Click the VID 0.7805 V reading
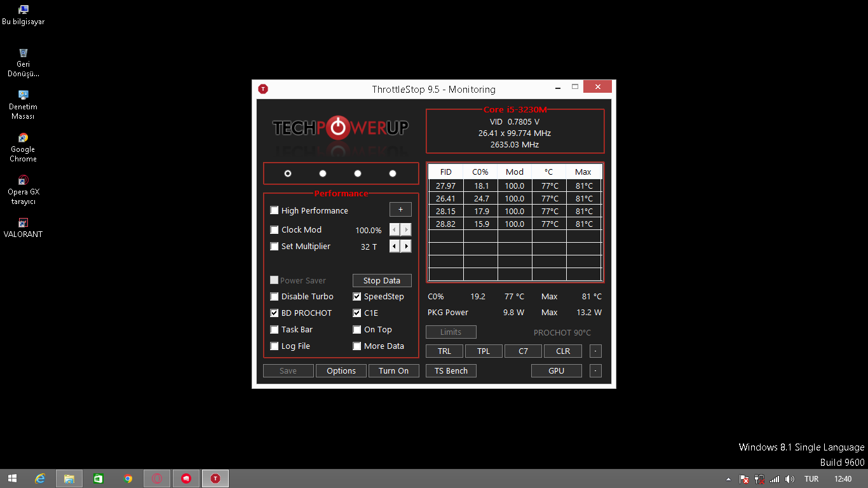The image size is (868, 488). click(x=515, y=121)
